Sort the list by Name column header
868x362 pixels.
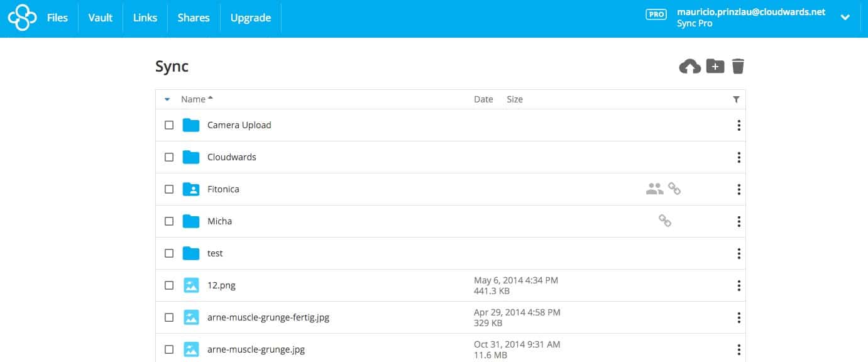click(x=194, y=99)
